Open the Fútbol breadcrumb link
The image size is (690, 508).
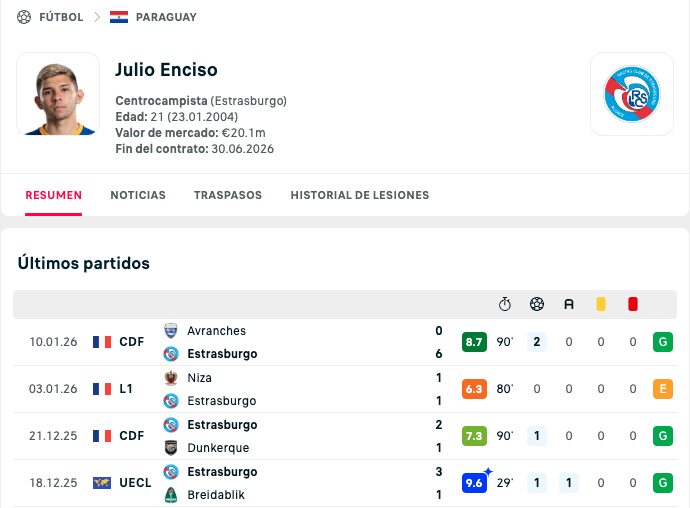pyautogui.click(x=61, y=17)
